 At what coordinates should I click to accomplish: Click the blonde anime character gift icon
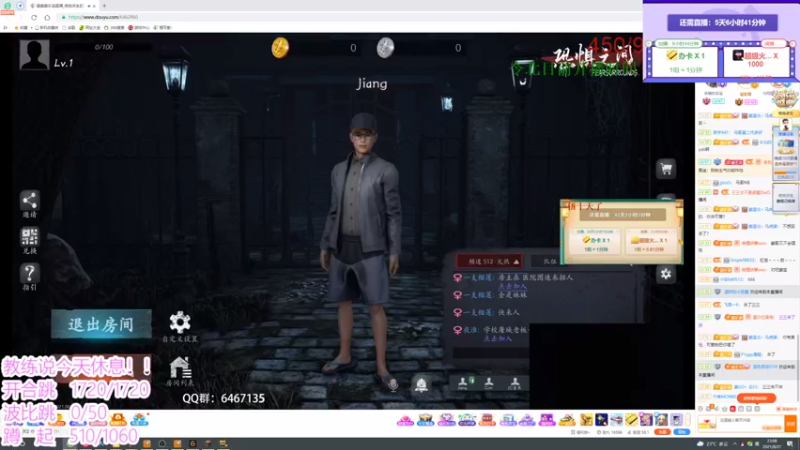(x=661, y=419)
